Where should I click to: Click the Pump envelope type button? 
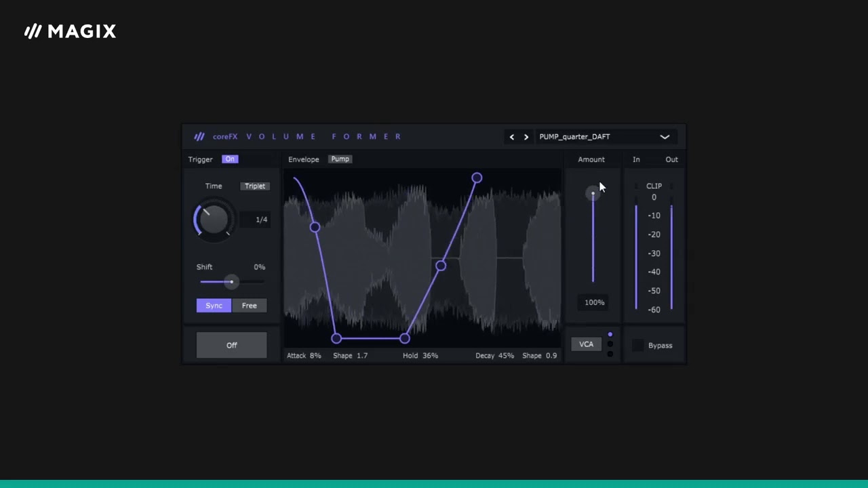pos(340,159)
